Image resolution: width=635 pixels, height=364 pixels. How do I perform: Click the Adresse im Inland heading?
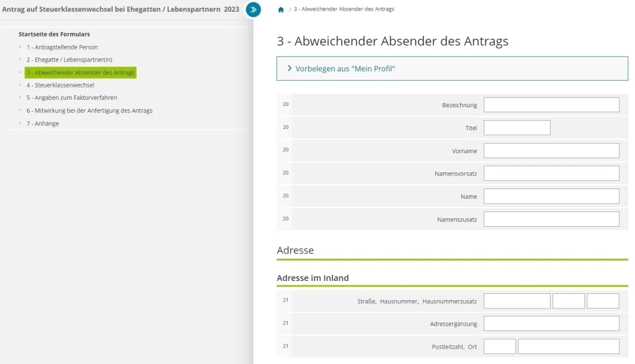313,278
